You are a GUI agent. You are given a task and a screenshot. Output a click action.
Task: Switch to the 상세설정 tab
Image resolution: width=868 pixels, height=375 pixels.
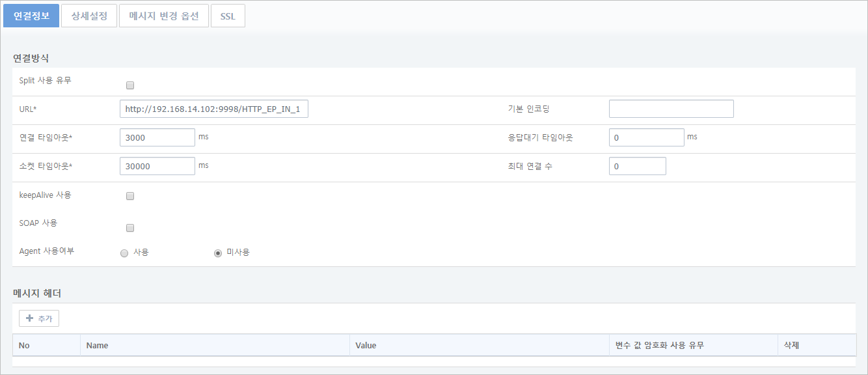89,16
